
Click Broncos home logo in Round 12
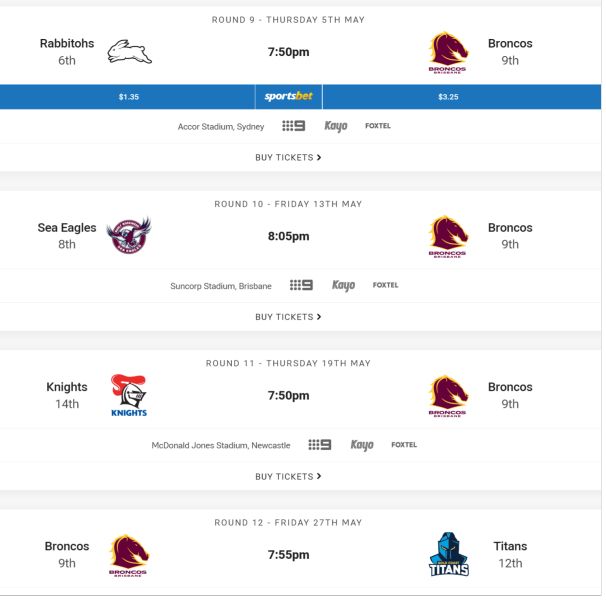[x=128, y=555]
